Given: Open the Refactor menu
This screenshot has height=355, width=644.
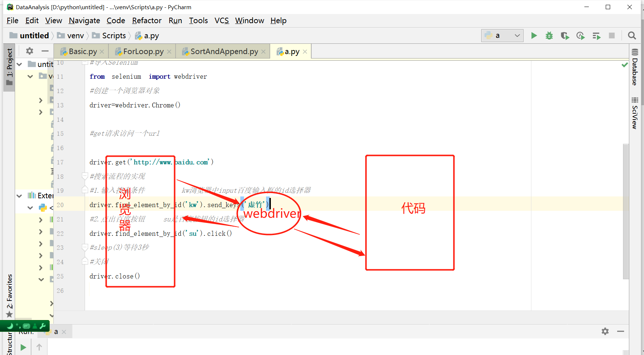Looking at the screenshot, I should click(x=147, y=21).
